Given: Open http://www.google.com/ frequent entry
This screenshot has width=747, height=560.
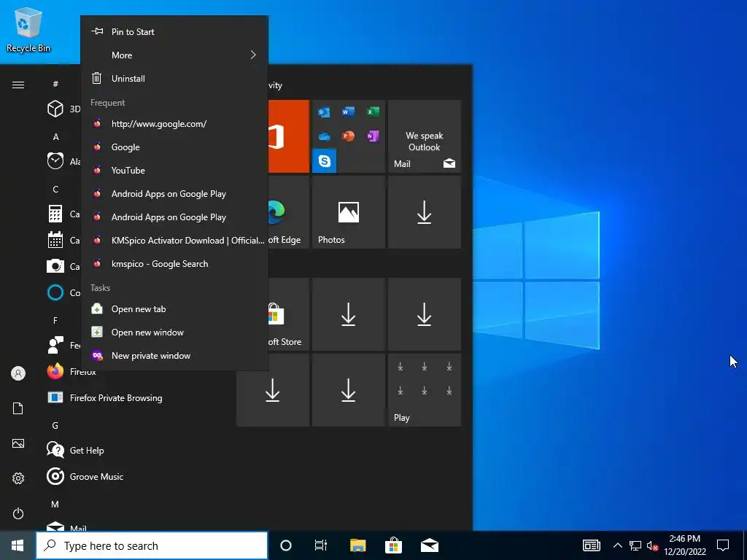Looking at the screenshot, I should click(174, 124).
